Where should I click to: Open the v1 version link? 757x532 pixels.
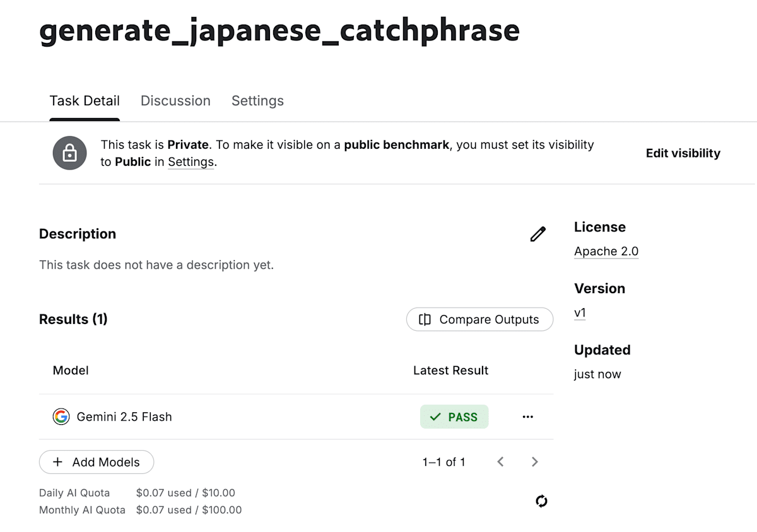coord(580,313)
